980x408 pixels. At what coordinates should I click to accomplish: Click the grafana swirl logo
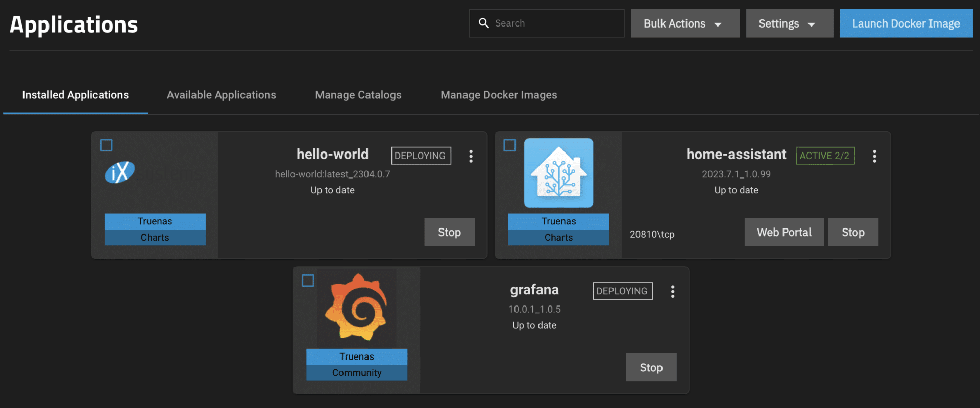(x=357, y=307)
